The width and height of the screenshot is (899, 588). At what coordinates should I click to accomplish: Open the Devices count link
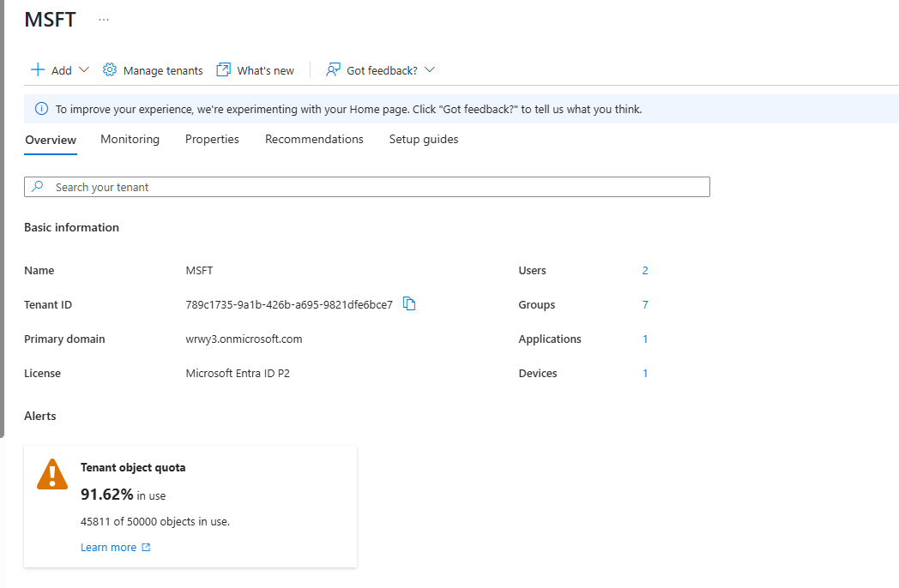[x=645, y=374]
